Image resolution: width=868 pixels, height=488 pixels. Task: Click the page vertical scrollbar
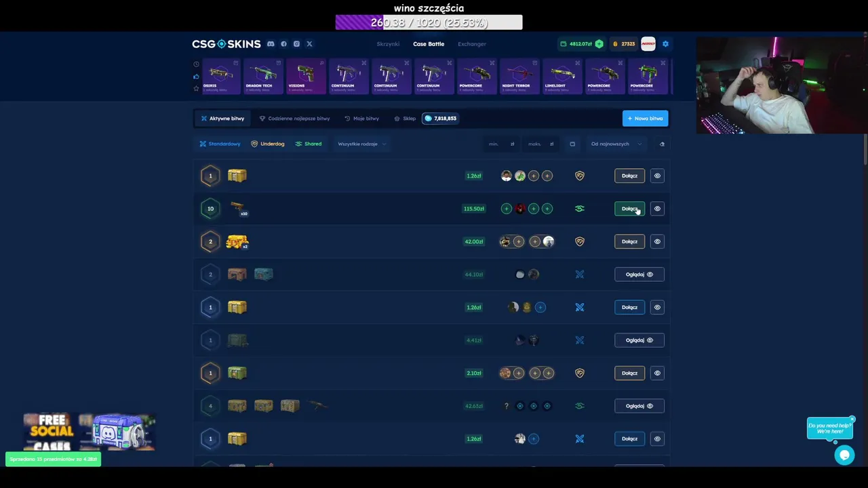pos(866,149)
